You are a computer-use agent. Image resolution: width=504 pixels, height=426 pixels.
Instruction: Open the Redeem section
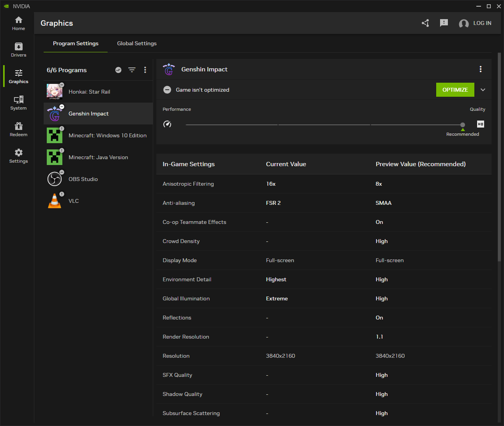(18, 130)
